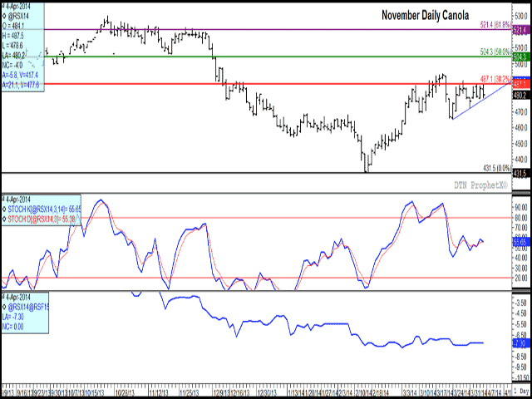Click the 460.0 price axis label
Screen dimensions: 532x399
(x=520, y=127)
